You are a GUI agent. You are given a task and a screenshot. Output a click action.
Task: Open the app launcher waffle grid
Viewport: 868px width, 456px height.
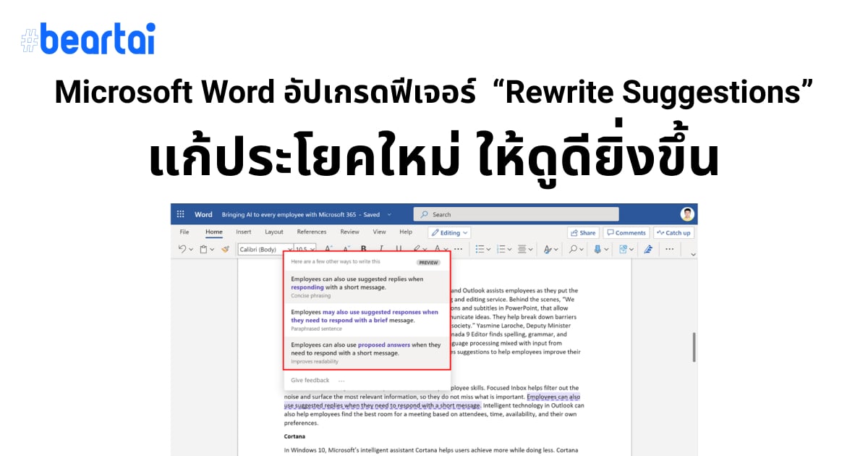click(180, 214)
